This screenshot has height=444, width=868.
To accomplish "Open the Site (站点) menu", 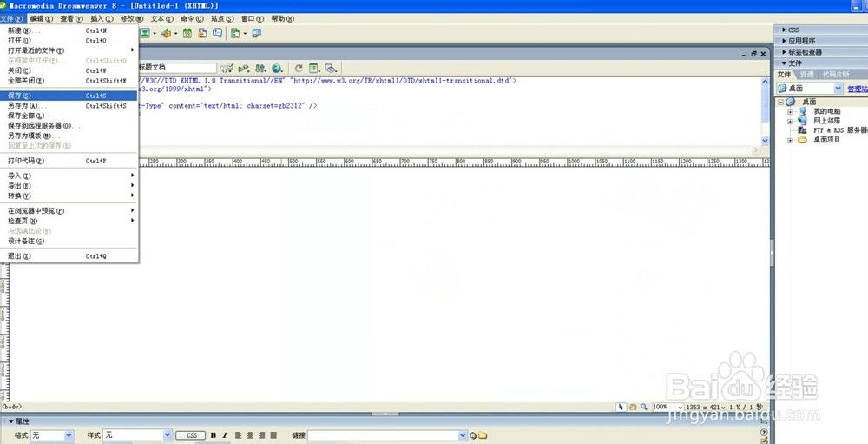I will [222, 19].
